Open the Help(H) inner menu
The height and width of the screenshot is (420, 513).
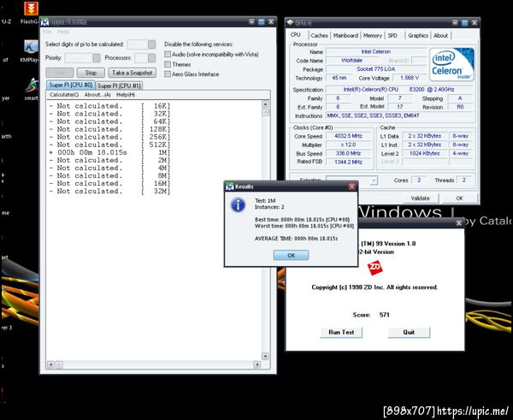click(x=126, y=95)
